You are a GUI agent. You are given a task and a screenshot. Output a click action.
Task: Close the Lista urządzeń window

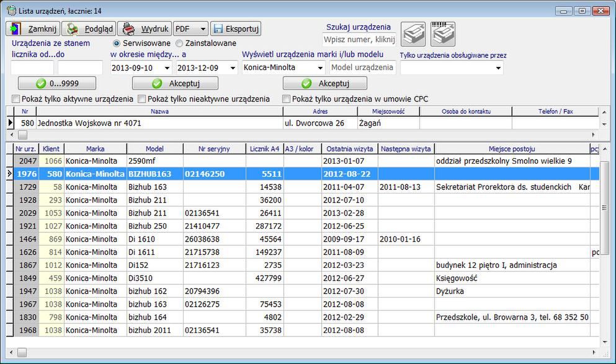point(600,11)
